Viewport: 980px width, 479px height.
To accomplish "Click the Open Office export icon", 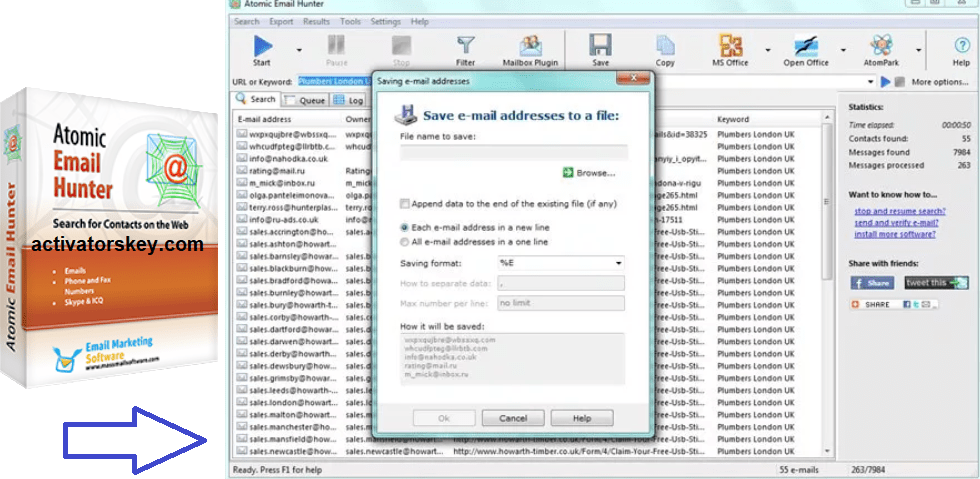I will click(x=806, y=49).
